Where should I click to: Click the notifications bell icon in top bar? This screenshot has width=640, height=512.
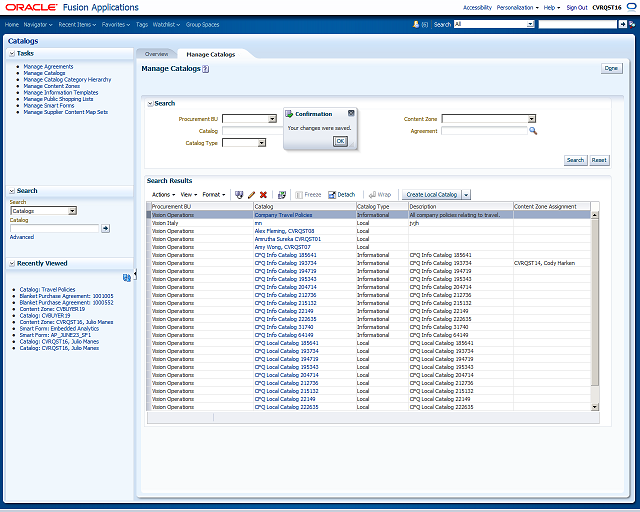click(416, 24)
